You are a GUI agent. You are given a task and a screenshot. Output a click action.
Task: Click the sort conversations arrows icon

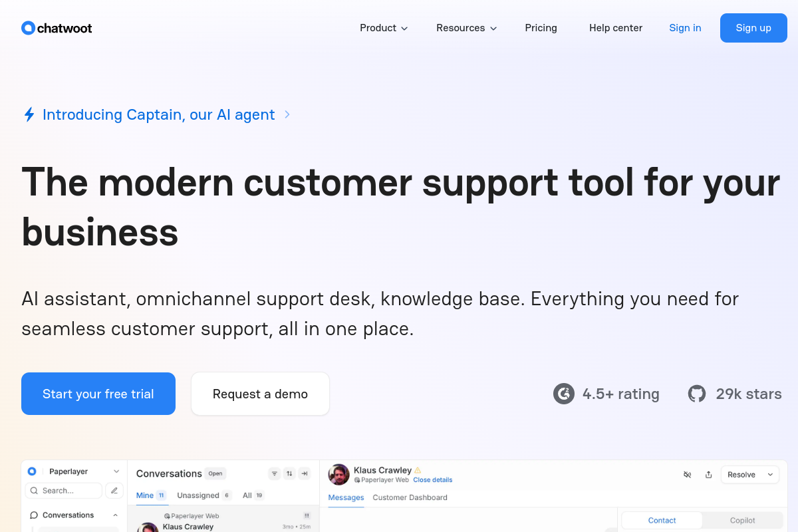(289, 473)
